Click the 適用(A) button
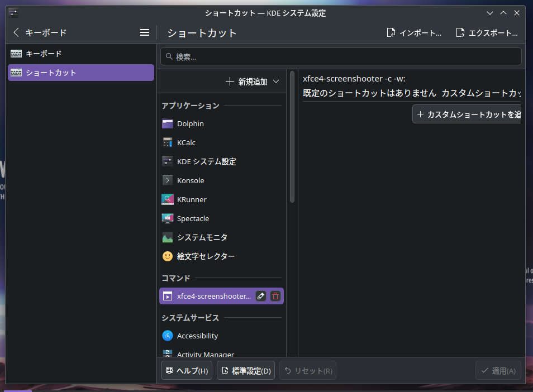The height and width of the screenshot is (392, 533). [498, 371]
